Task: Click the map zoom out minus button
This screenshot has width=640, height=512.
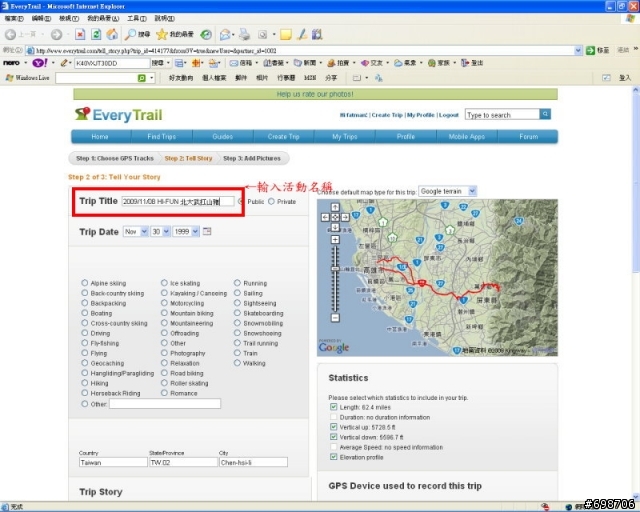Action: [x=335, y=317]
